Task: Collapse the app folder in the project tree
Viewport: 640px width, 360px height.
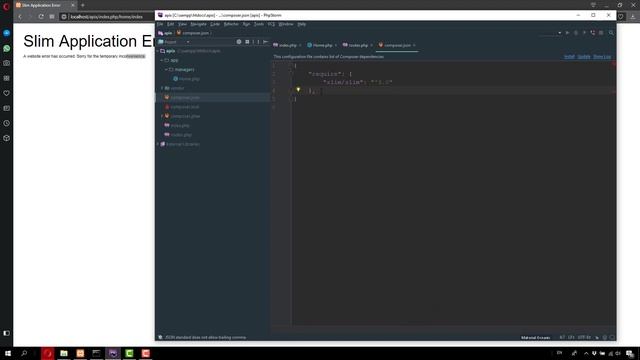Action: (x=162, y=60)
